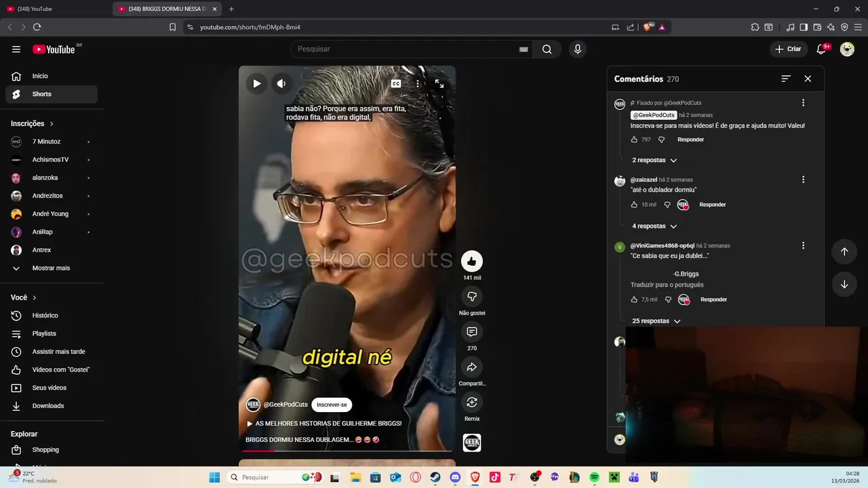Go to Início in the sidebar

[x=52, y=76]
